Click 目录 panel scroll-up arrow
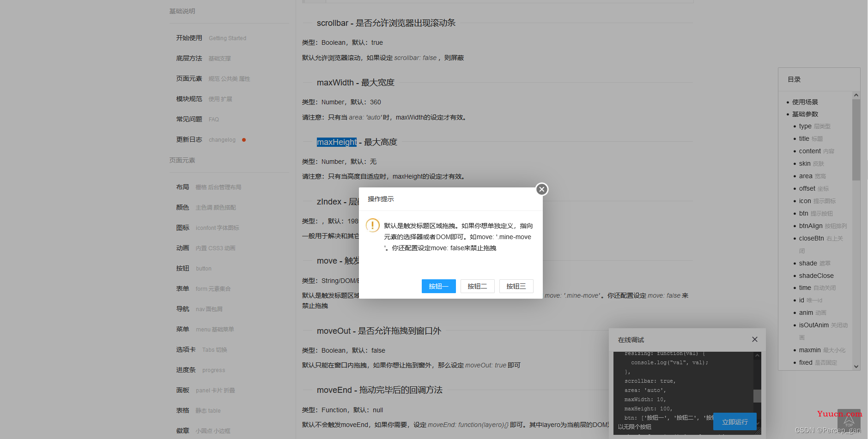868x439 pixels. (x=856, y=95)
